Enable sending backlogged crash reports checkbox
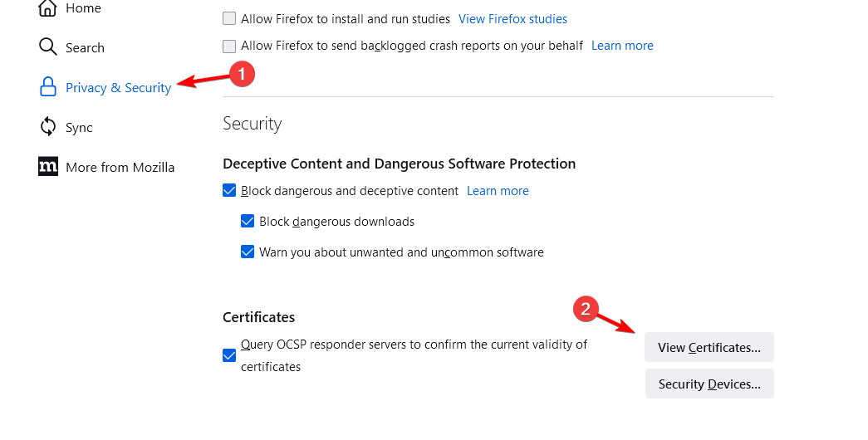The height and width of the screenshot is (440, 868). click(229, 46)
